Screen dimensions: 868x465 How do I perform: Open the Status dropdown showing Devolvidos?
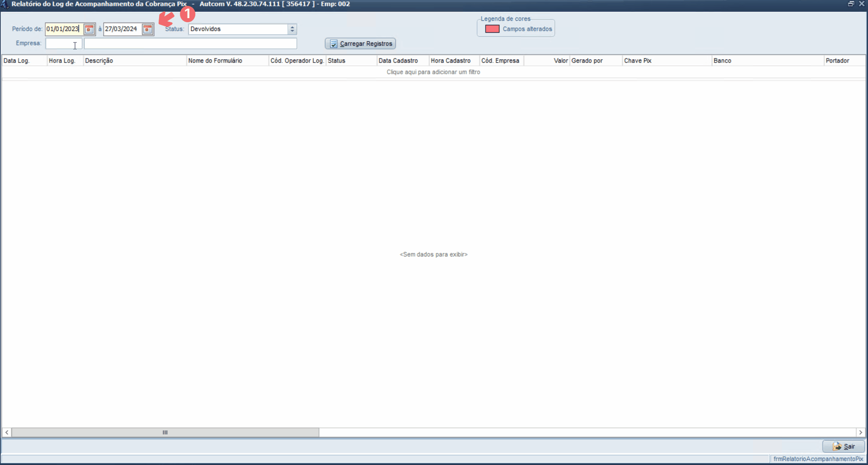(292, 29)
